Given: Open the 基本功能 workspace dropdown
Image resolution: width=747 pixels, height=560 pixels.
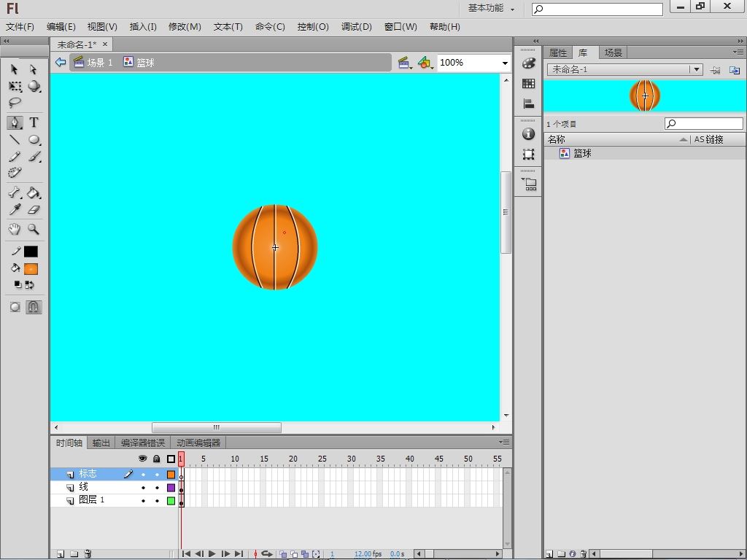Looking at the screenshot, I should click(x=491, y=9).
